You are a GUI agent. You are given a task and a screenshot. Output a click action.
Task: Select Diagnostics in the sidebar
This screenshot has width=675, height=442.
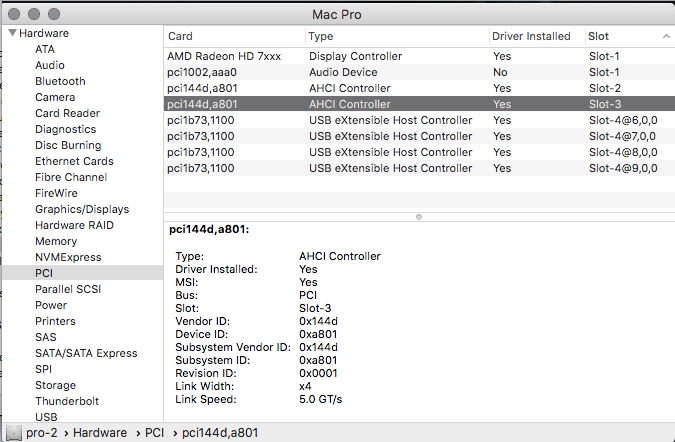(65, 129)
